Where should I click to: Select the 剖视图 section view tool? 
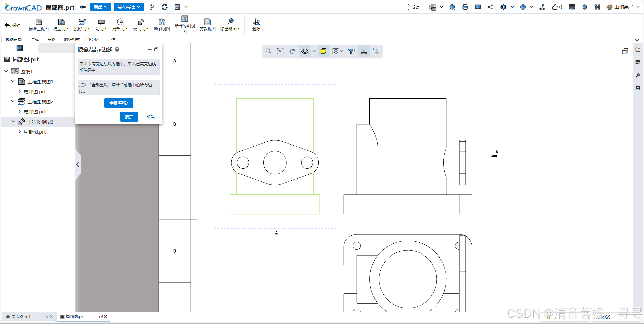tap(101, 25)
